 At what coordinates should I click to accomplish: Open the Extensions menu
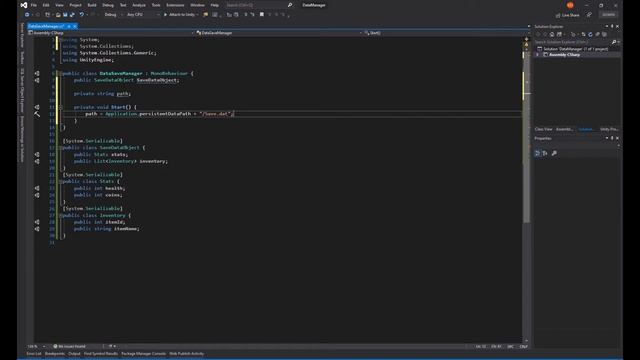[x=175, y=5]
